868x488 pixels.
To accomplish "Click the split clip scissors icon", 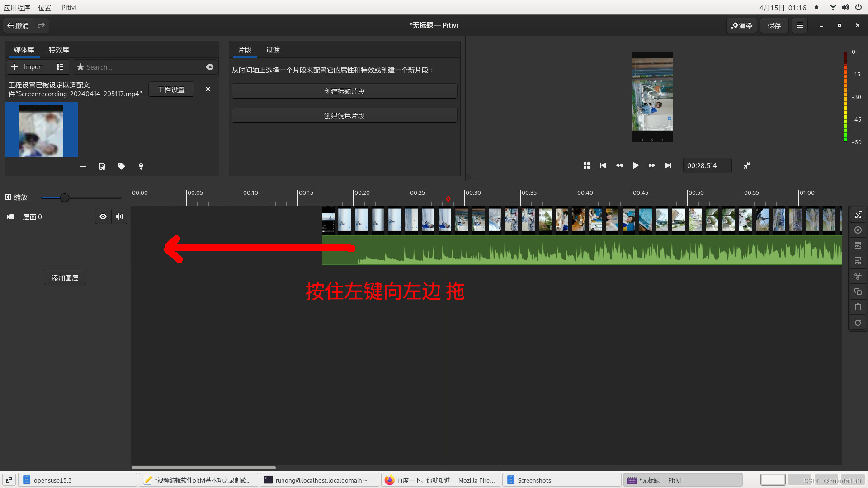I will (x=858, y=215).
